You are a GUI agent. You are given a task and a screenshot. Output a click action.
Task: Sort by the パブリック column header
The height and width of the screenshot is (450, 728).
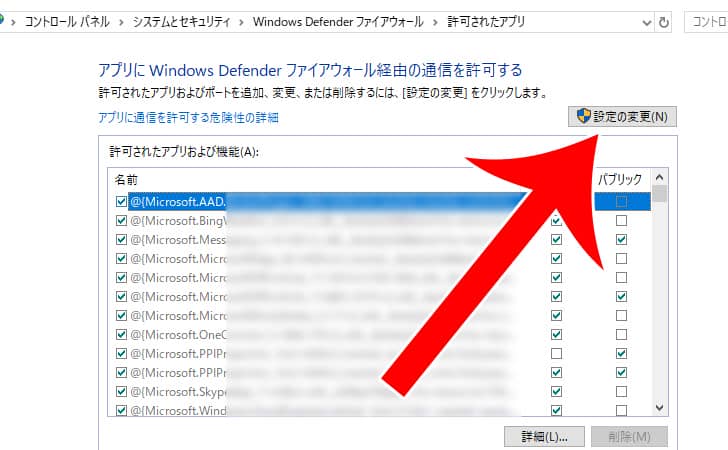coord(619,179)
